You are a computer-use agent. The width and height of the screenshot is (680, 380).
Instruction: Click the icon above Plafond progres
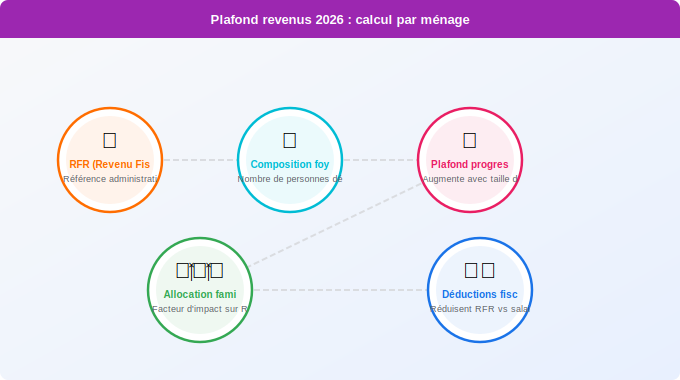(x=470, y=141)
